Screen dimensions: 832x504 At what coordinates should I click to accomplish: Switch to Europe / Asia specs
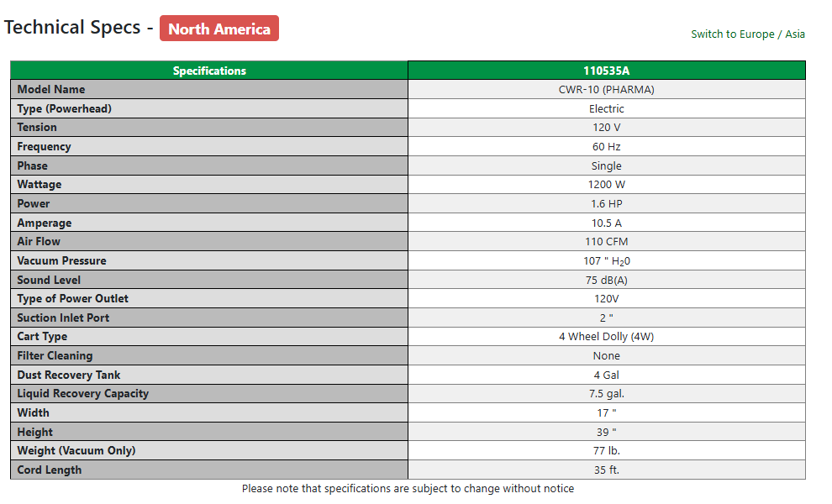pyautogui.click(x=748, y=34)
